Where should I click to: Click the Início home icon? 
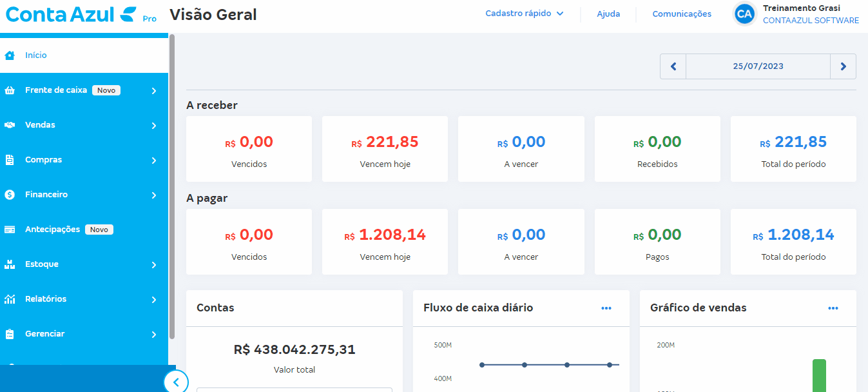10,55
